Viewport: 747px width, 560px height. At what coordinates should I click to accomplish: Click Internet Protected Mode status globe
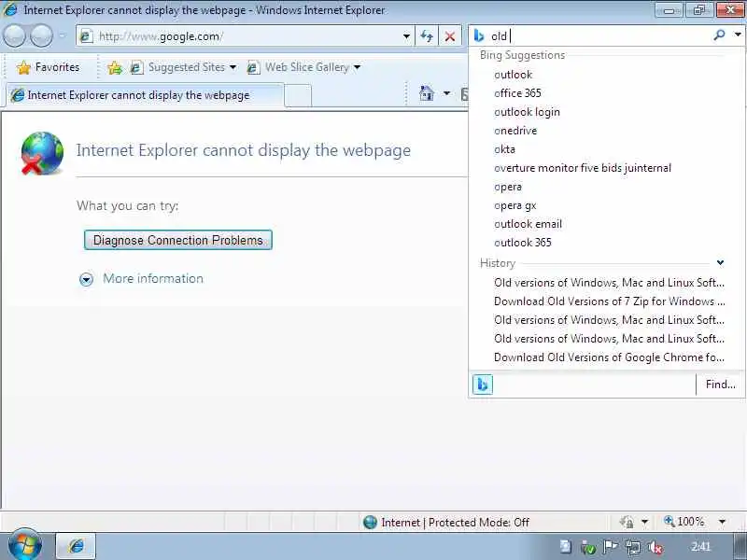click(370, 523)
